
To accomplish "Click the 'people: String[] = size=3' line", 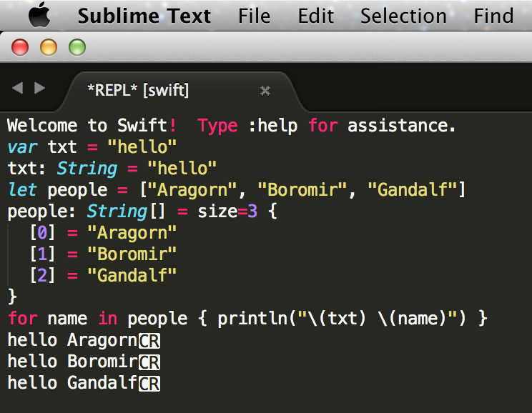I will click(x=142, y=212).
